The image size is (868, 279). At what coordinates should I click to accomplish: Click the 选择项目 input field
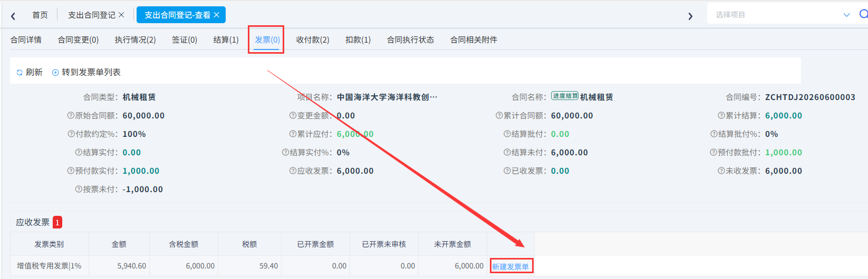[x=775, y=15]
